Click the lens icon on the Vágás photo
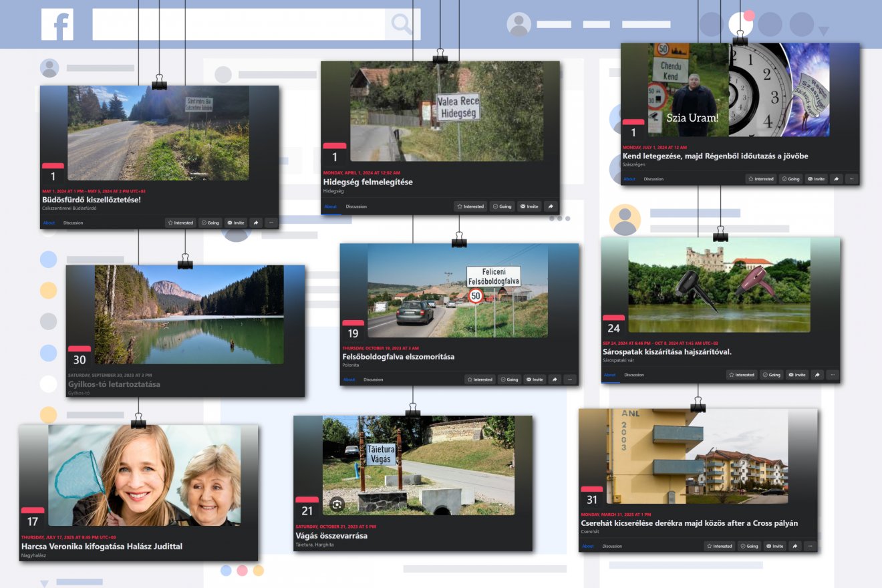Screen dimensions: 882x588 click(337, 504)
